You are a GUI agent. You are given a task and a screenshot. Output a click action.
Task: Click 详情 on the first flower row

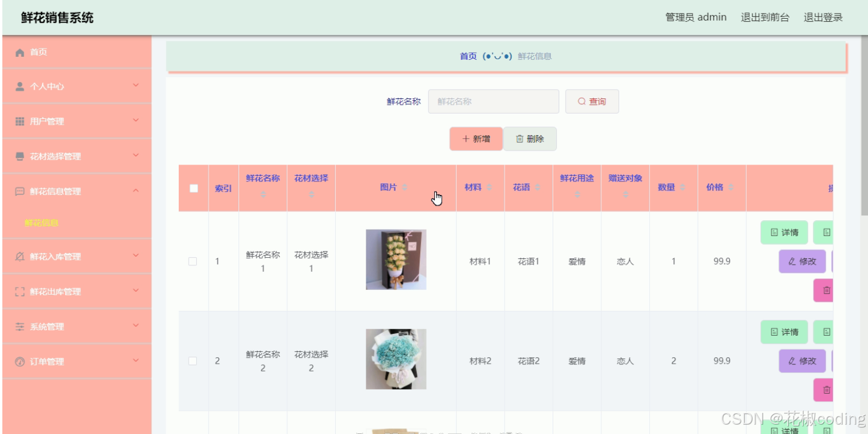click(x=785, y=233)
